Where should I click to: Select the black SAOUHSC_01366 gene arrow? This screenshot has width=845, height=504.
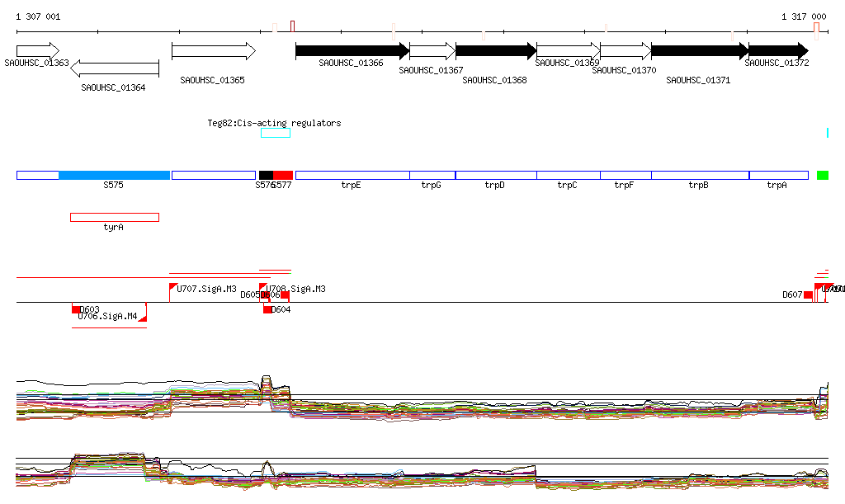[352, 51]
